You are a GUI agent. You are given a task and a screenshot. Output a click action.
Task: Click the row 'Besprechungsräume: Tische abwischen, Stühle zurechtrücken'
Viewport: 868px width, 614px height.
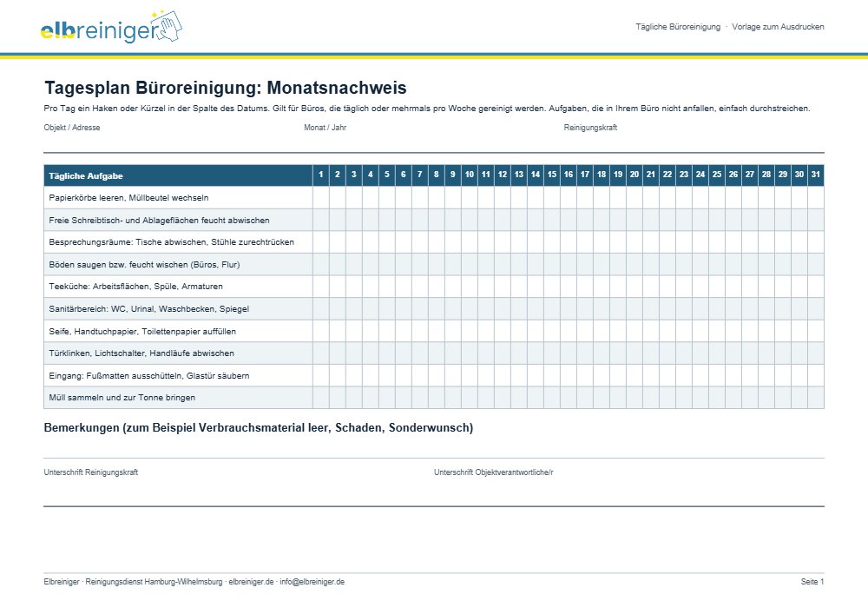coord(434,242)
